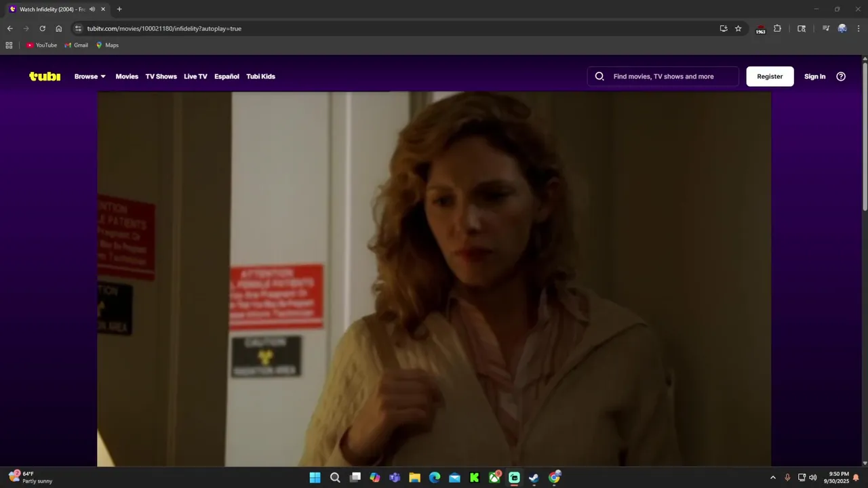Open File Explorer from taskbar

(x=414, y=478)
